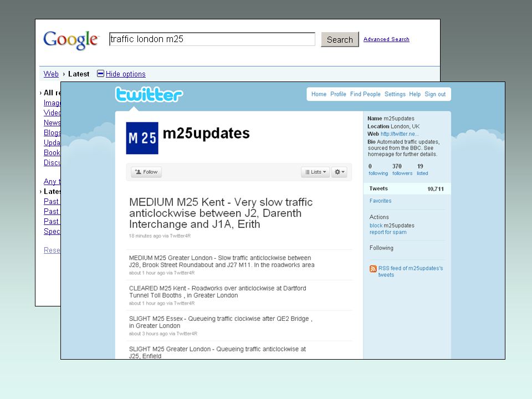532x399 pixels.
Task: Click the Hide options link
Action: pyautogui.click(x=126, y=74)
